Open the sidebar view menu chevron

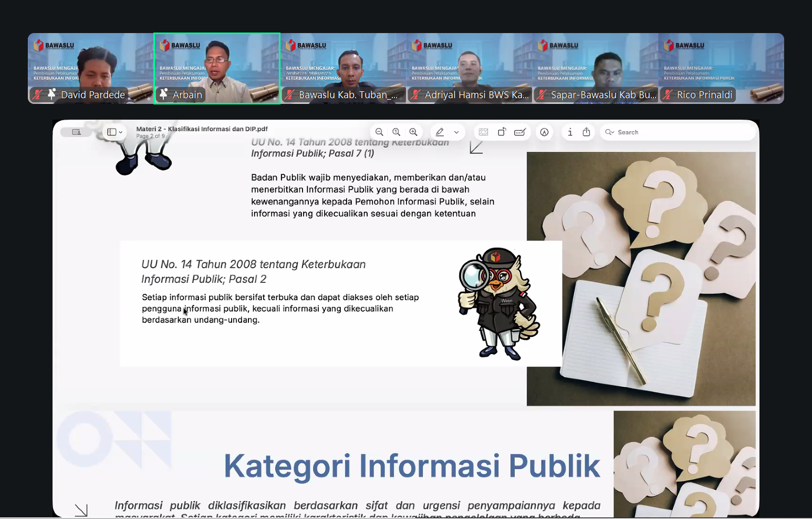[x=121, y=132]
